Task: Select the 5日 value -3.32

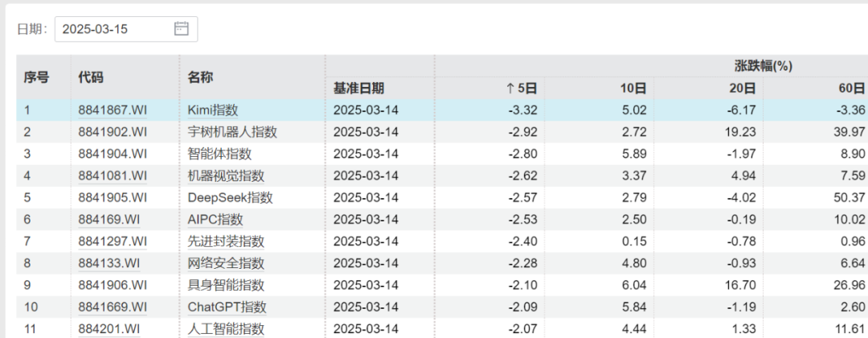Action: (x=523, y=110)
